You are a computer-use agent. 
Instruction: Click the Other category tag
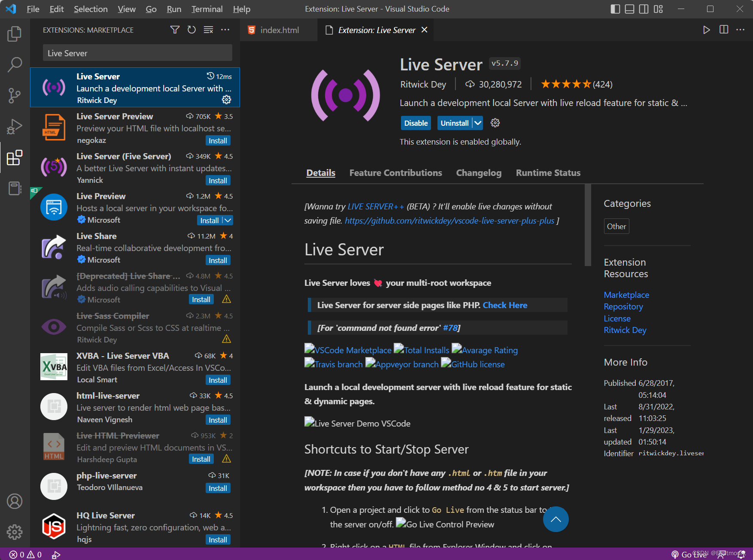(x=616, y=226)
